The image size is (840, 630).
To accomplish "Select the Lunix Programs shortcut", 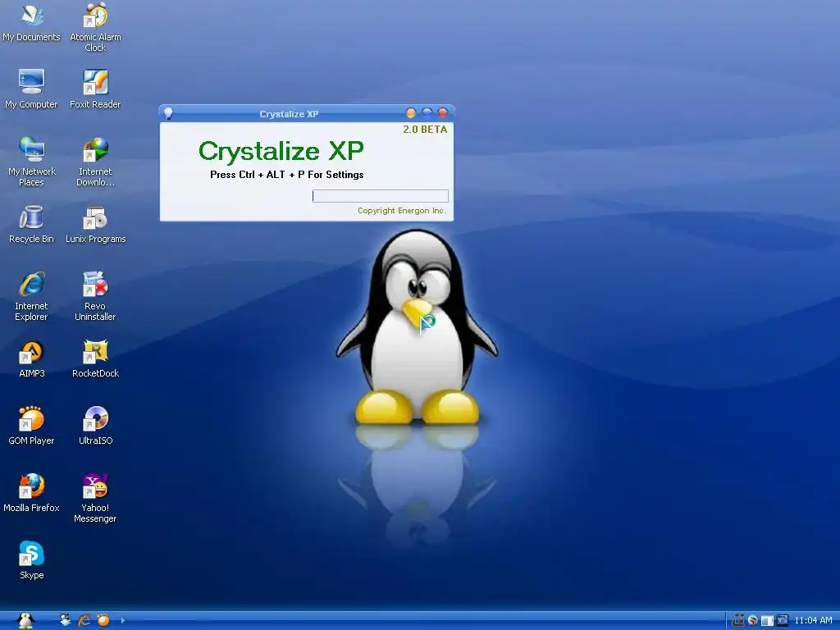I will pyautogui.click(x=95, y=224).
